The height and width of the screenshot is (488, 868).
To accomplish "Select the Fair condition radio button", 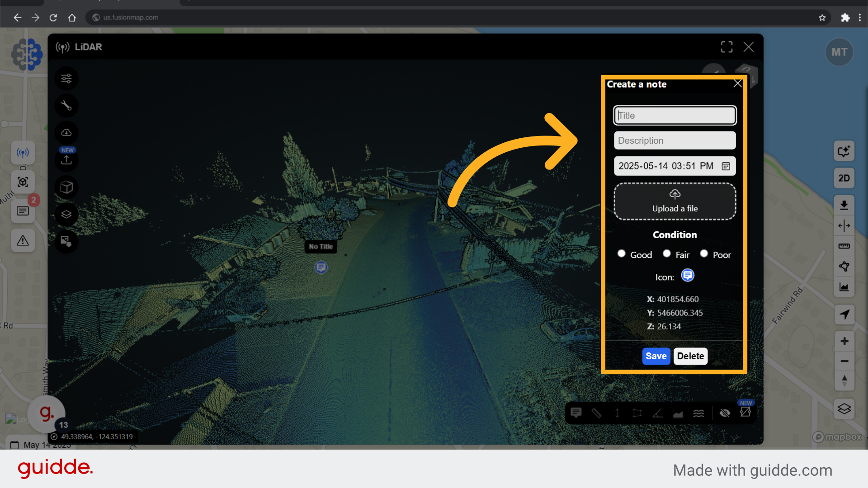I will [667, 254].
